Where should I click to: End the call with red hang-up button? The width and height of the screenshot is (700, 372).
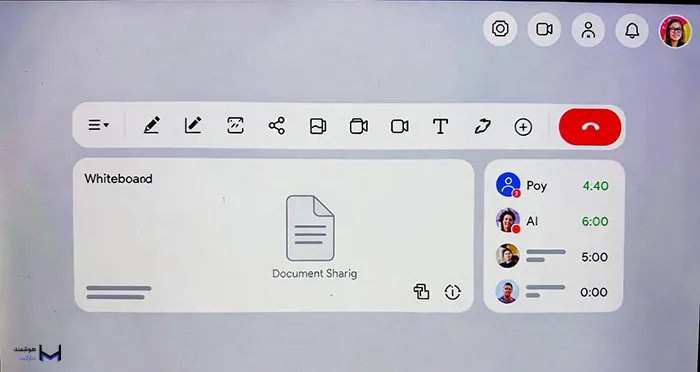590,127
